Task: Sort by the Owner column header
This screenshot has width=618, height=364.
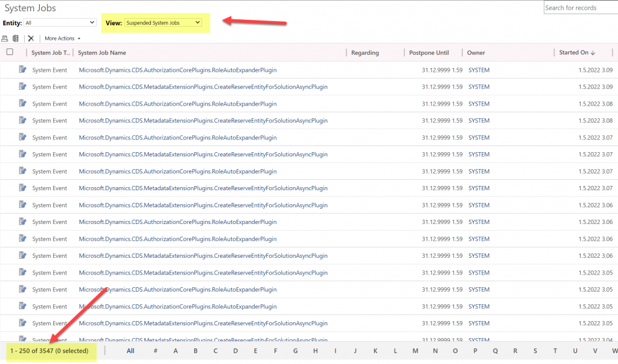Action: coord(476,53)
